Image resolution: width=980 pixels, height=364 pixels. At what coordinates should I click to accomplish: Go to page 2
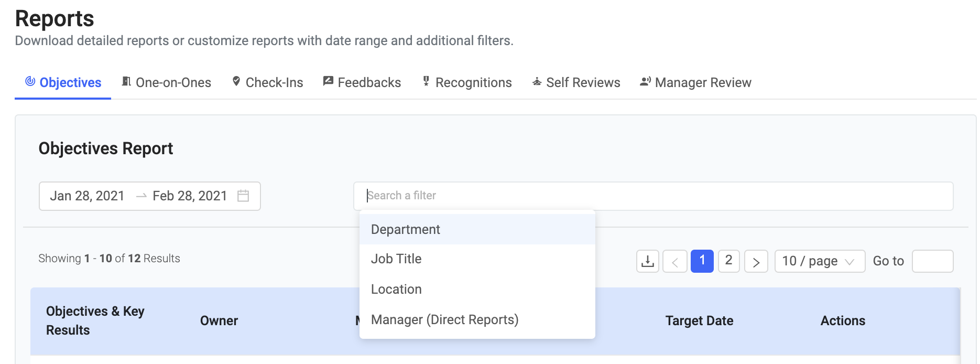coord(728,261)
